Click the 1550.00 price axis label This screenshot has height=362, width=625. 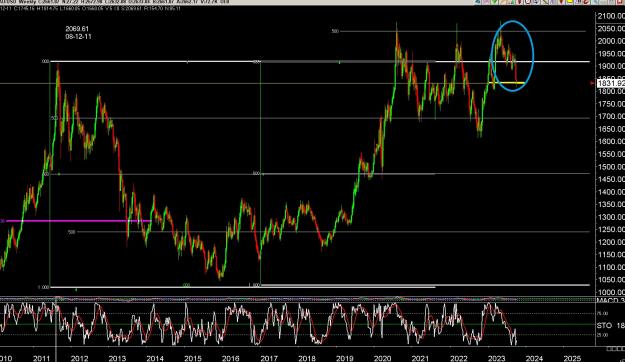611,154
